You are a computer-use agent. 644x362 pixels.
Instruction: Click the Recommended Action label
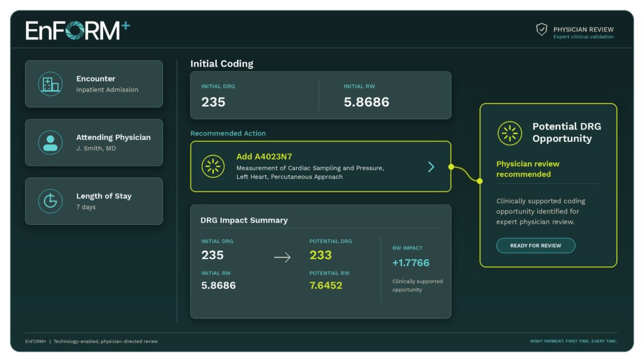click(x=228, y=133)
